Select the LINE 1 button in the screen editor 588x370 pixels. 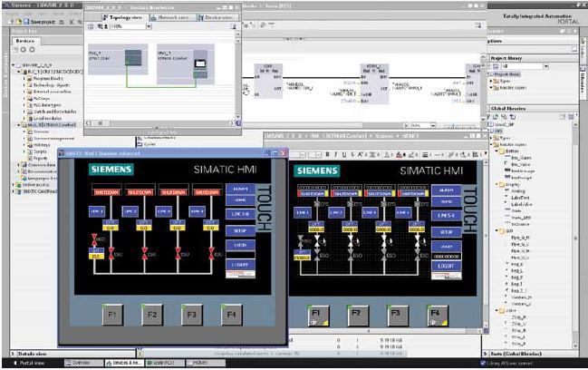[x=303, y=212]
